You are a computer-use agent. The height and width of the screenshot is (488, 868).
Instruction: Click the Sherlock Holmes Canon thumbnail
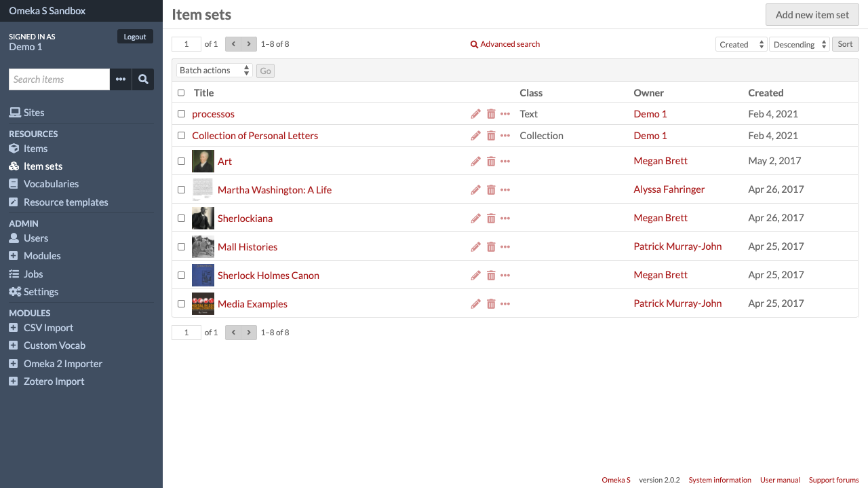(x=203, y=276)
